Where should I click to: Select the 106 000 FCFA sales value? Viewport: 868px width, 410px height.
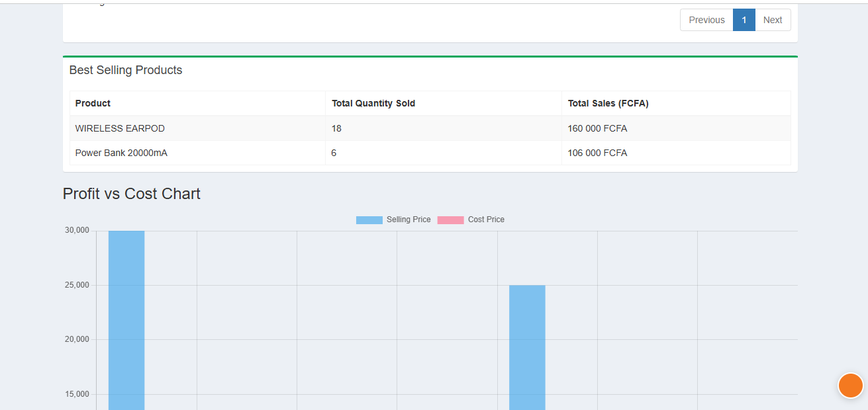(597, 153)
